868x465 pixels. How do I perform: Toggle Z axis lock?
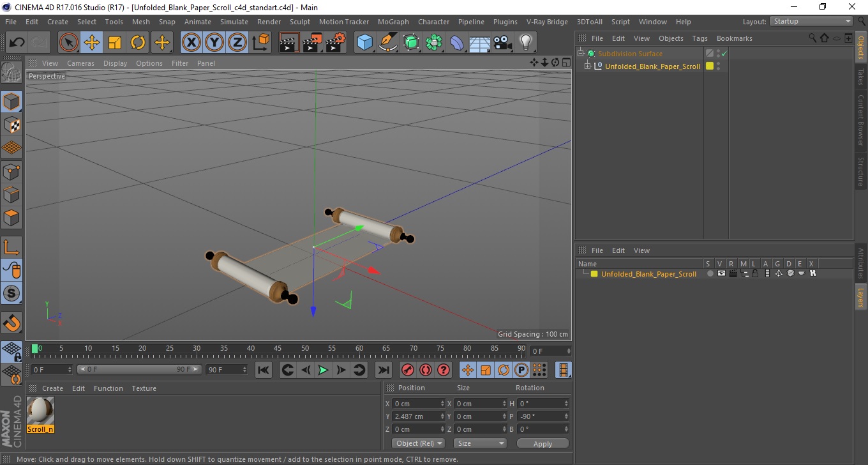tap(237, 43)
